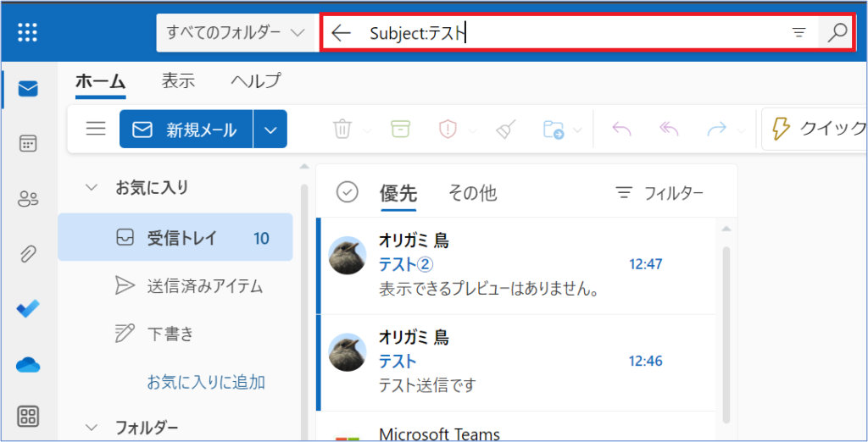Click the back arrow in search box

341,33
